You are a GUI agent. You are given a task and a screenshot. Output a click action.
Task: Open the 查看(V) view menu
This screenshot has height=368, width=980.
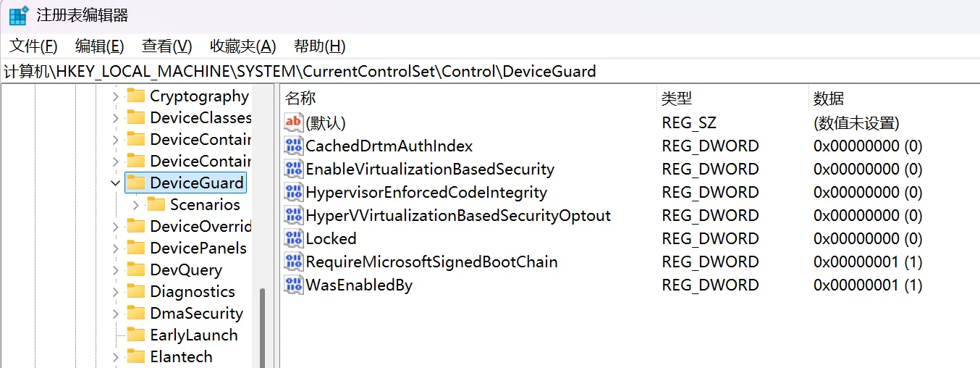click(166, 46)
